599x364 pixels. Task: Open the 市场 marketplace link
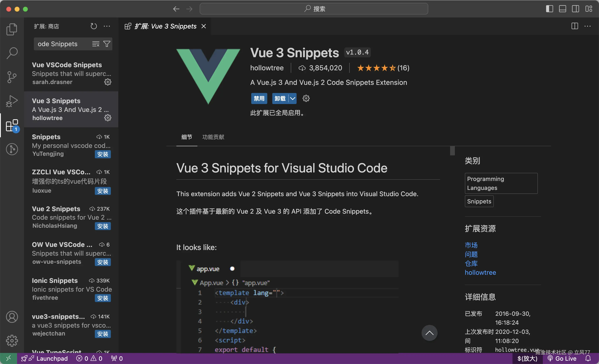tap(471, 245)
